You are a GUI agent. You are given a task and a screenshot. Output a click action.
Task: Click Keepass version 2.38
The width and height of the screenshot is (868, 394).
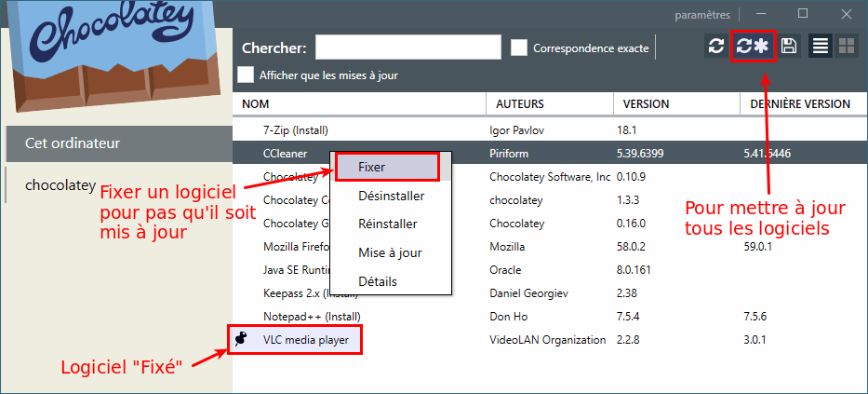tap(627, 293)
